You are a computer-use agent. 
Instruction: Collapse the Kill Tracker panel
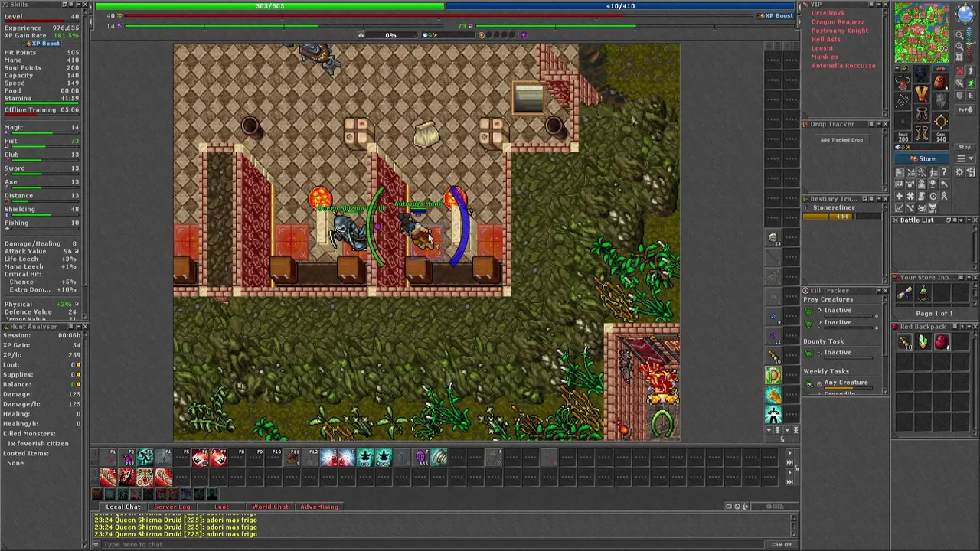[x=879, y=291]
